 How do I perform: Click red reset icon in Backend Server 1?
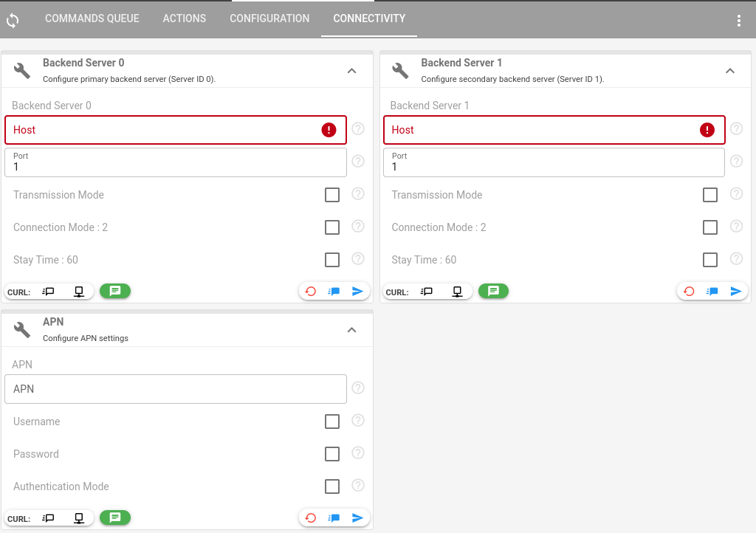click(x=689, y=292)
